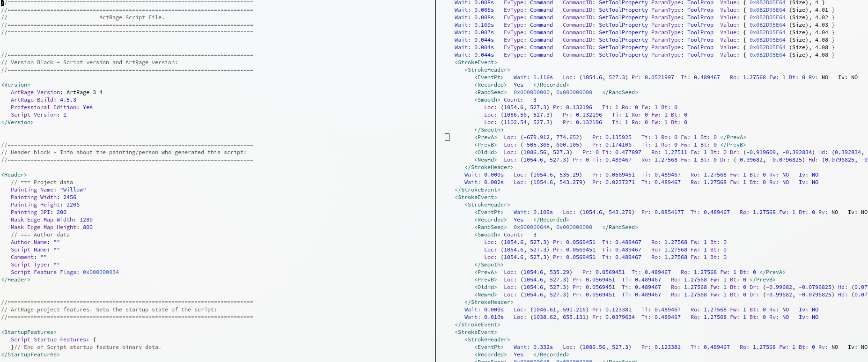Click the "Wait: 1.116s" EventPt value

point(533,77)
